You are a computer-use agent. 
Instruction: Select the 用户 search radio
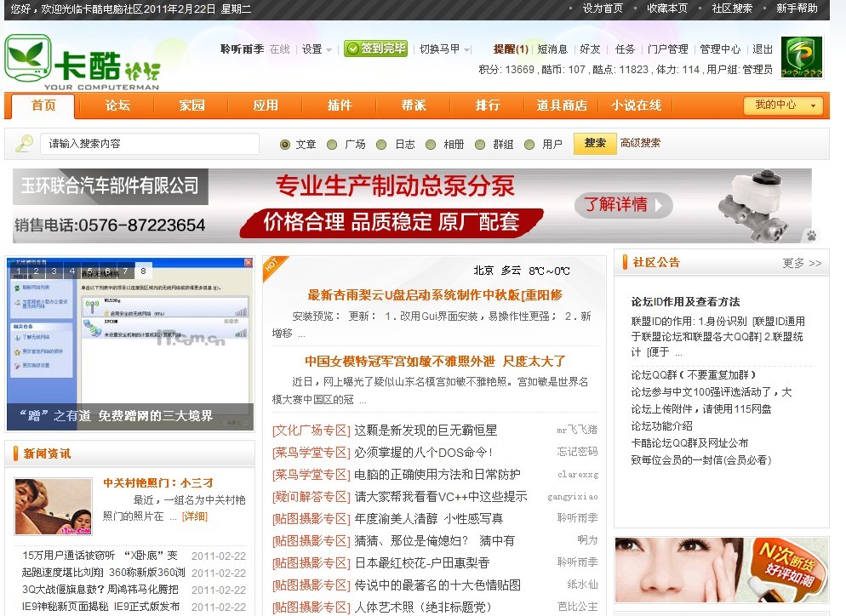(529, 145)
